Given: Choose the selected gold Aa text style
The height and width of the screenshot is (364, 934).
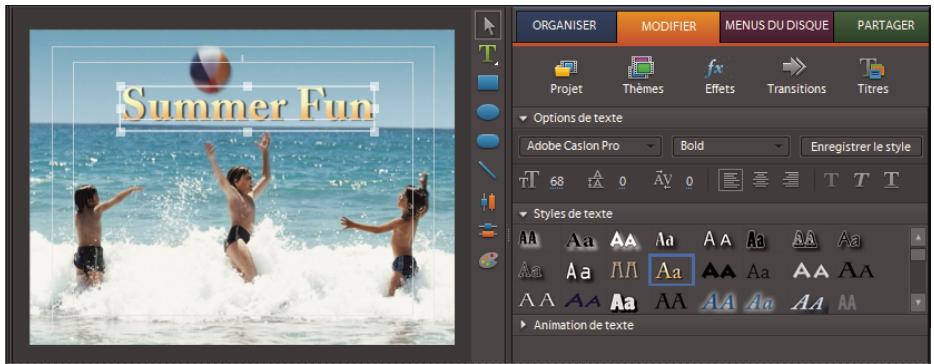Looking at the screenshot, I should coord(671,271).
